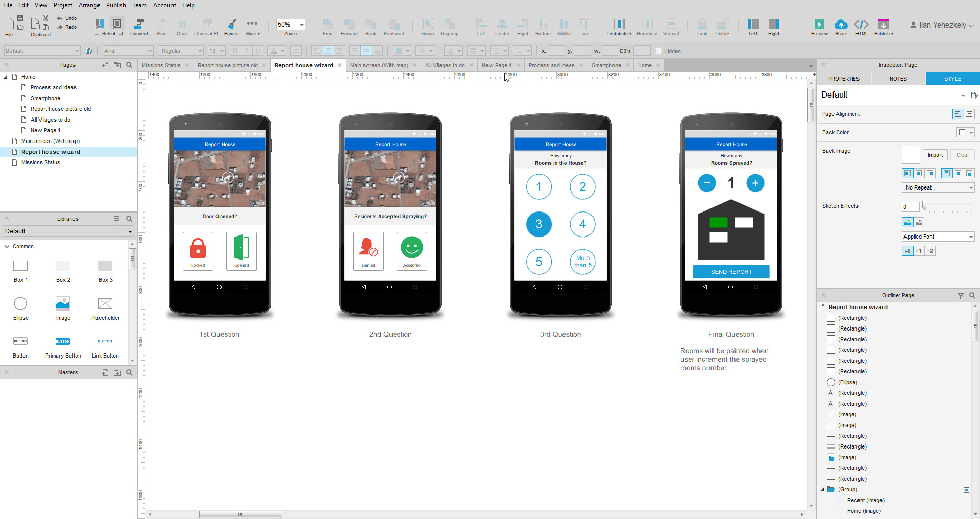
Task: Toggle the Left panel view
Action: [753, 27]
